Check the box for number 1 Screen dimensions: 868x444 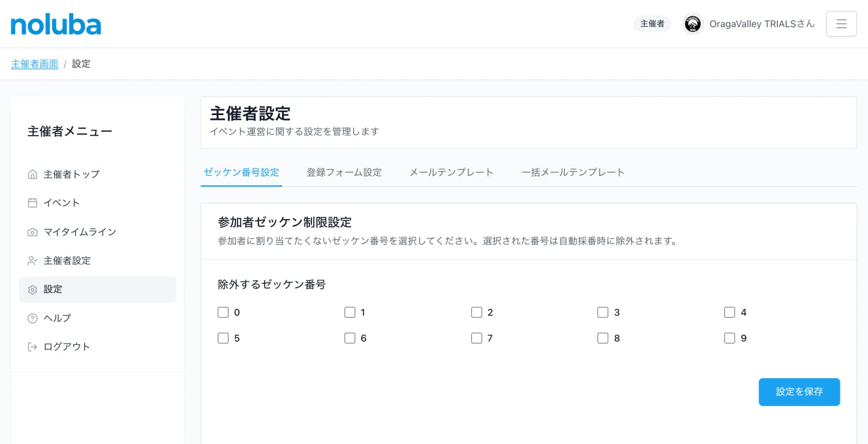tap(350, 312)
